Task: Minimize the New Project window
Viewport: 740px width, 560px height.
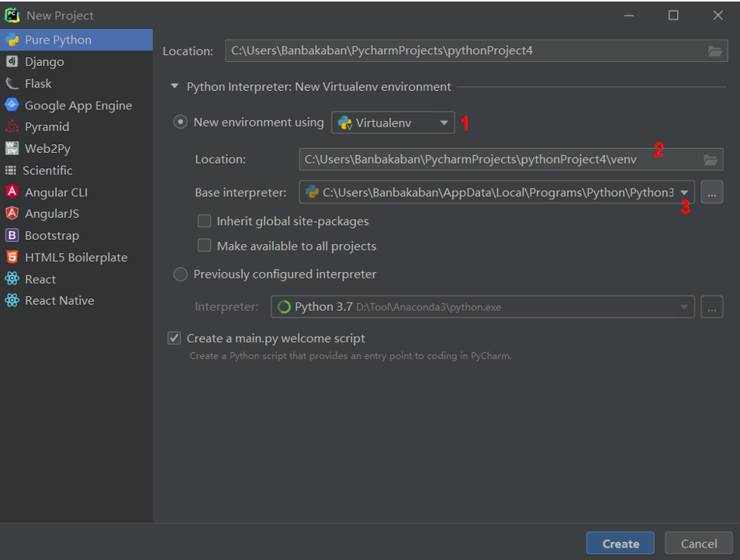Action: coord(628,16)
